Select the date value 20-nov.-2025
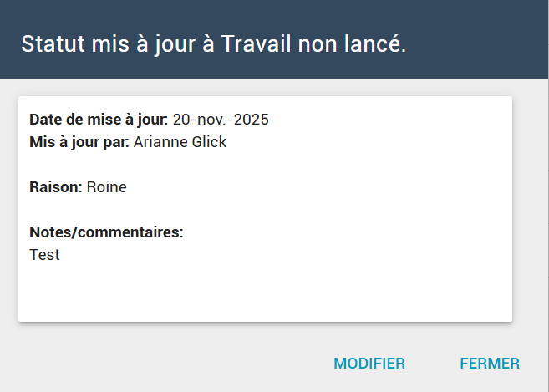Screen dimensions: 549x392 point(221,120)
